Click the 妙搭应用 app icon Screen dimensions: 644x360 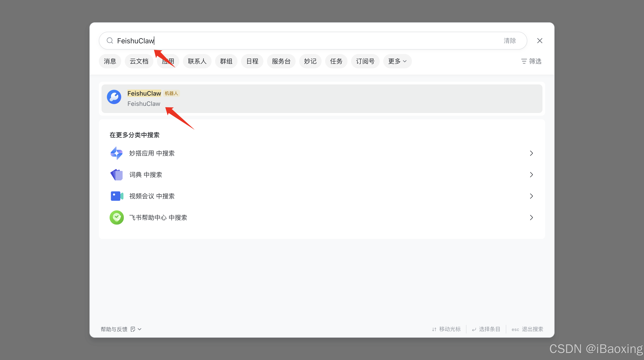117,153
